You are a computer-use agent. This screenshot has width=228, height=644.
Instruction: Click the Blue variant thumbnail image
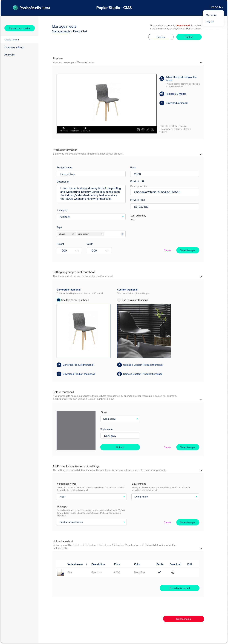point(60,572)
